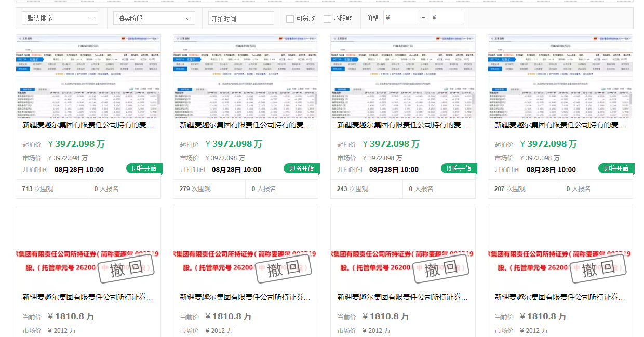Viewport: 644px width, 337px height.
Task: Click "0 人报名" beside 207 次围观
Action: tap(579, 189)
